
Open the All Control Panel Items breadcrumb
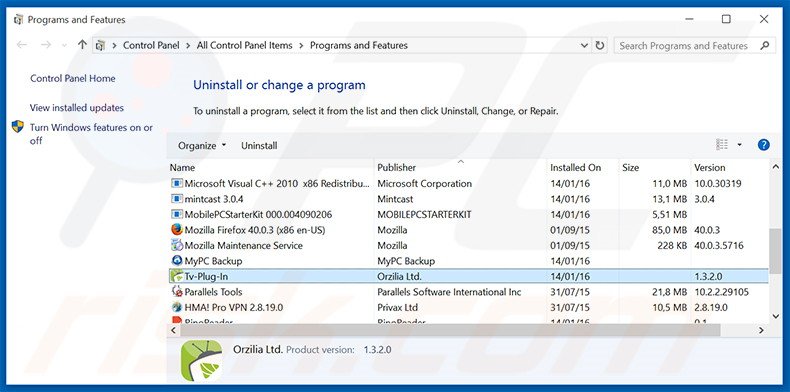point(244,45)
